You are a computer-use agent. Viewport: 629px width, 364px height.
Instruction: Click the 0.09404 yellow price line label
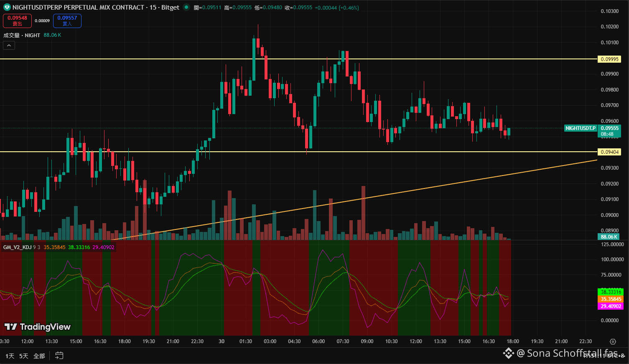[609, 152]
